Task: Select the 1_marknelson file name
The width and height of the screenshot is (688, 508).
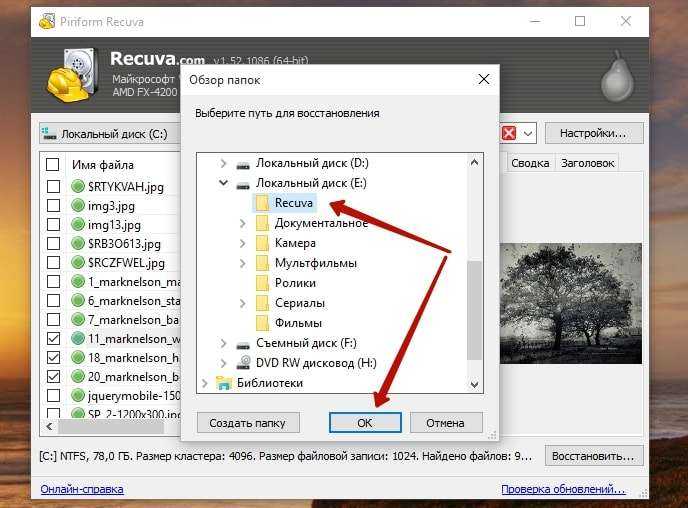Action: point(134,282)
